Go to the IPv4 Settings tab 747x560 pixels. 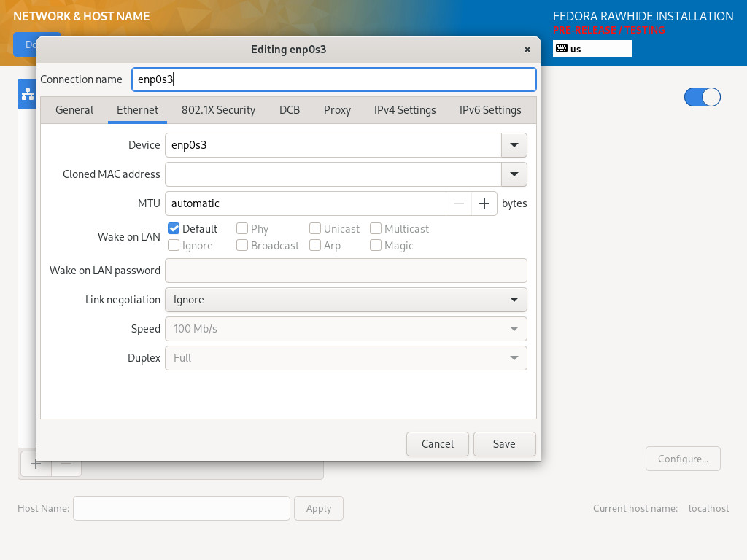(x=405, y=110)
